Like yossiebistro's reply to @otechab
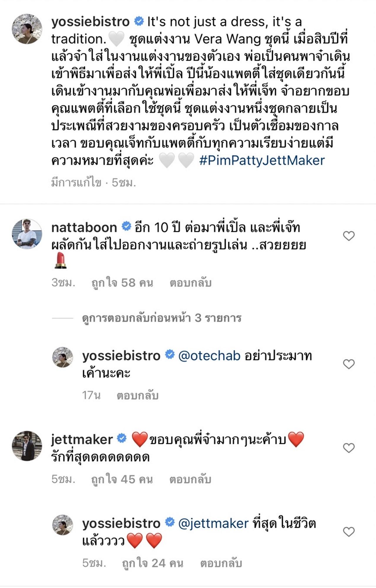This screenshot has width=376, height=588. click(x=349, y=364)
